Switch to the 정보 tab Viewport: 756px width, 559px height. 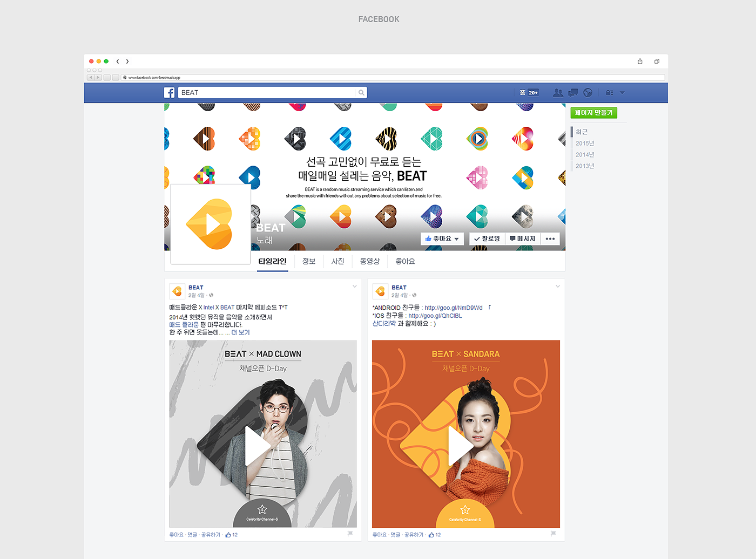point(309,261)
